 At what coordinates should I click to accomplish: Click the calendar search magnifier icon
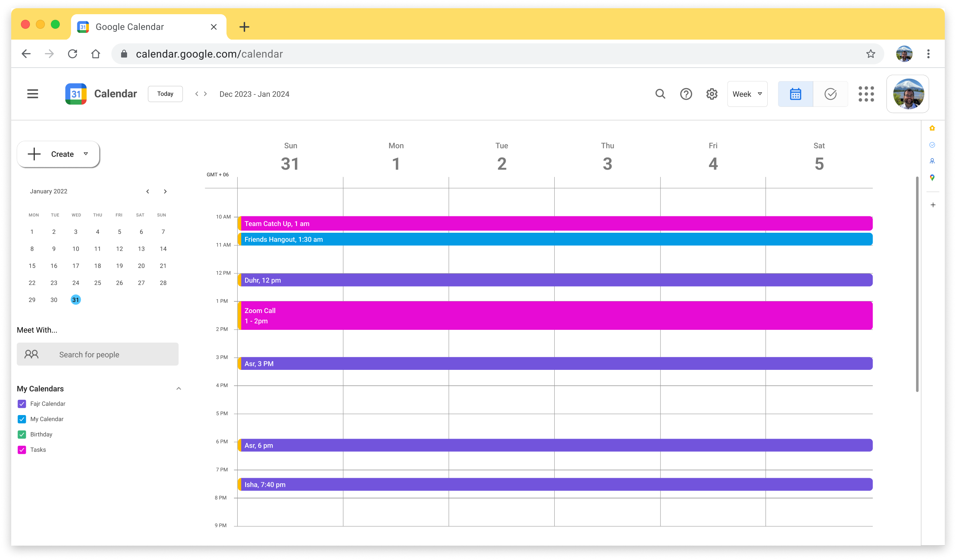[x=660, y=94]
